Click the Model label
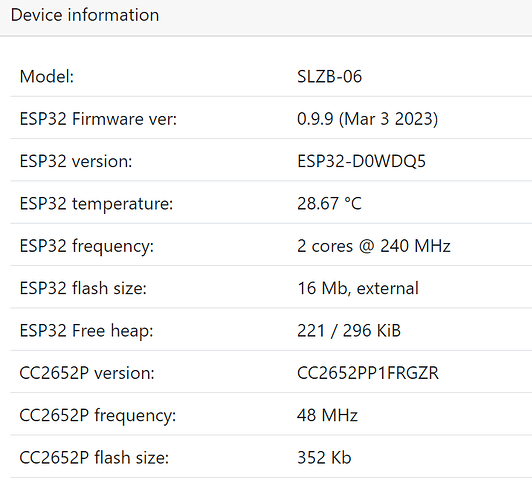Viewport: 532px width, 500px height. [x=47, y=76]
